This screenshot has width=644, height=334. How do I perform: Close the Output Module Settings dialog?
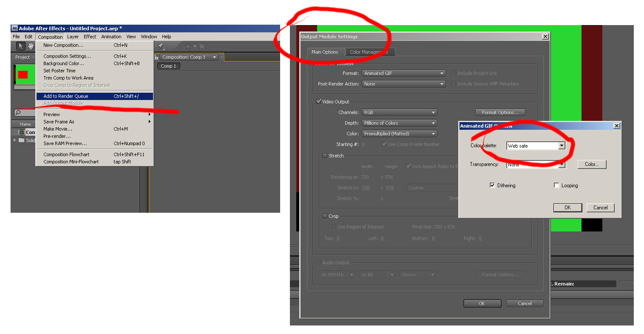(x=545, y=37)
